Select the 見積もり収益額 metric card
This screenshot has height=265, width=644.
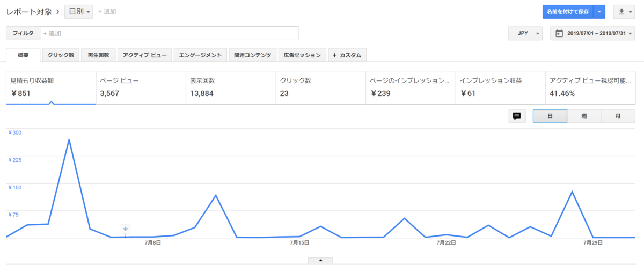click(51, 87)
